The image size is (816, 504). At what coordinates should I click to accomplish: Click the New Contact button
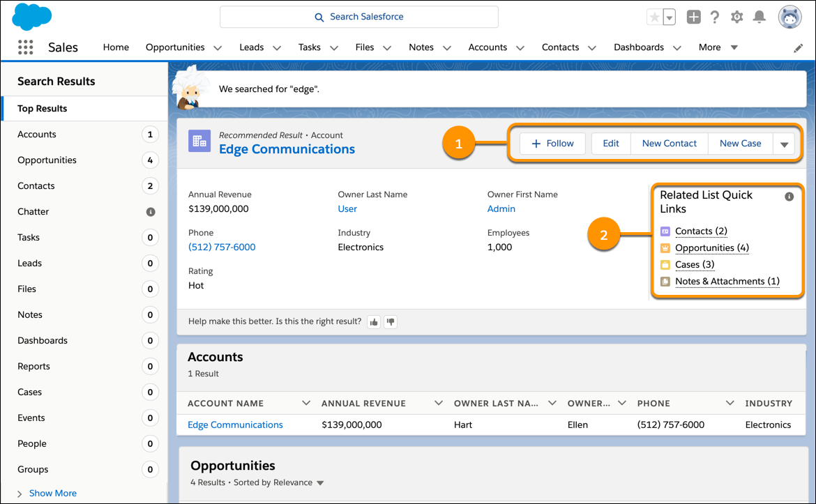pyautogui.click(x=670, y=144)
